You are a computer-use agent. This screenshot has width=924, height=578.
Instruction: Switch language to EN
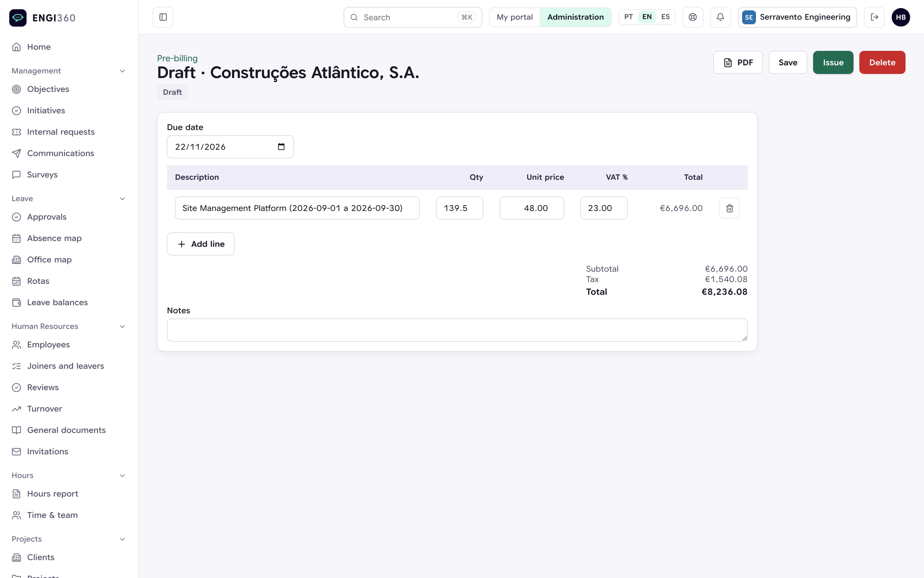647,17
